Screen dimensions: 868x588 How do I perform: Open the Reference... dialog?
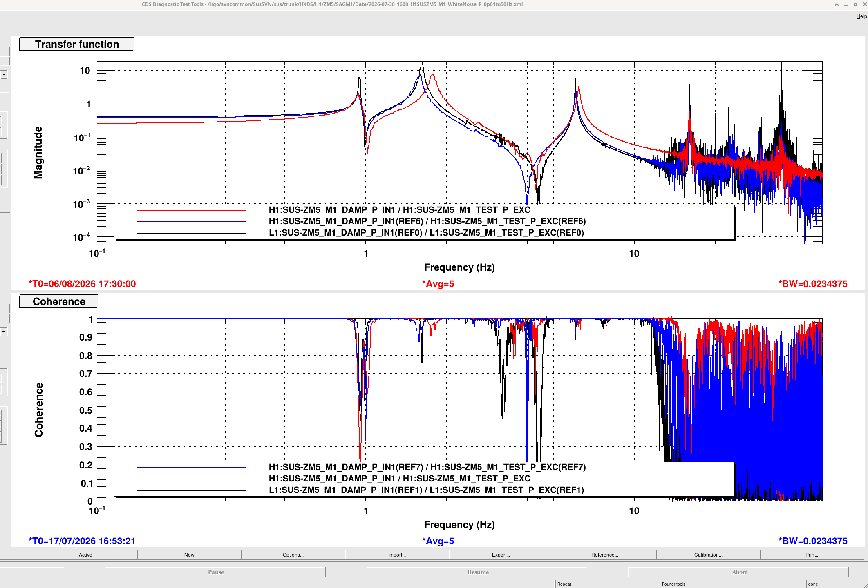[604, 555]
